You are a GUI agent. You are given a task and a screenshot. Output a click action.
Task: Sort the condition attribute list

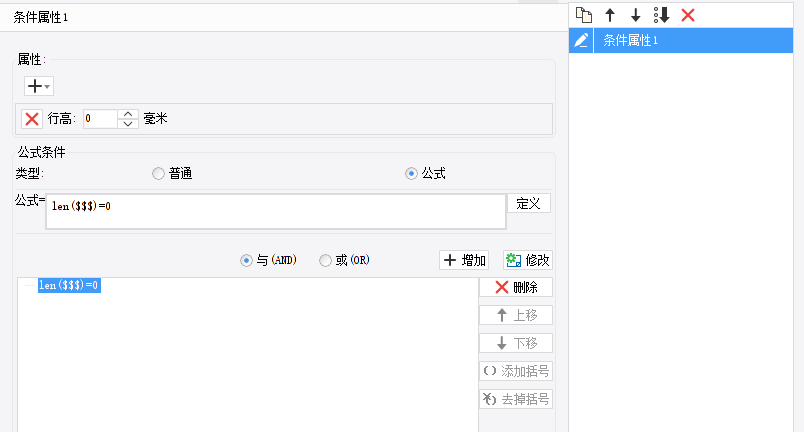tap(661, 15)
